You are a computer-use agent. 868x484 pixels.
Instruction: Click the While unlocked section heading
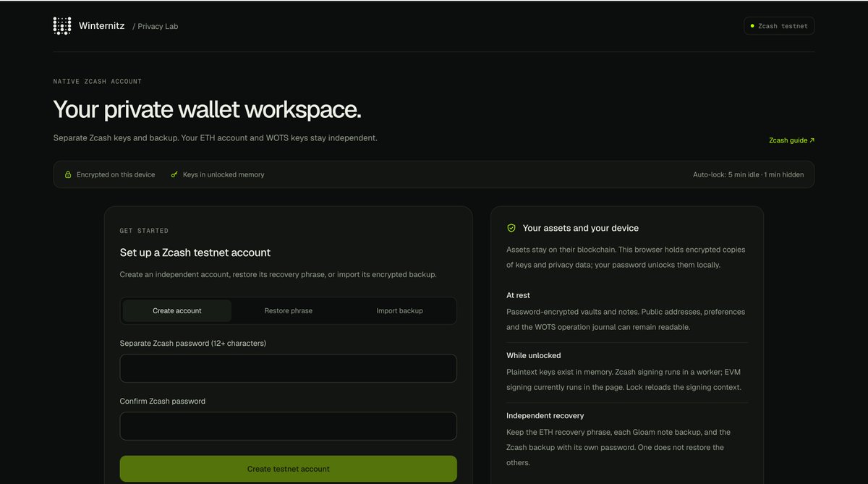pos(534,356)
